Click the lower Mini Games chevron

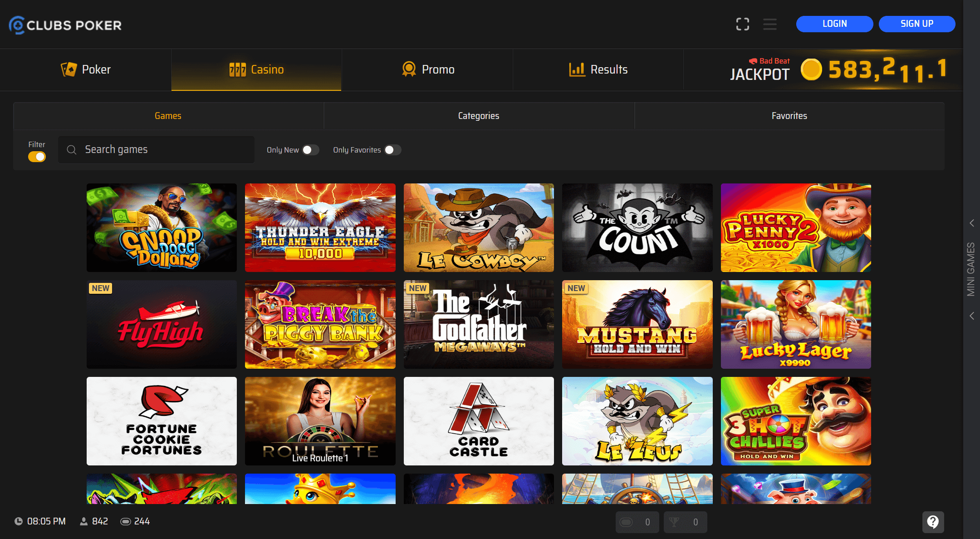point(971,316)
